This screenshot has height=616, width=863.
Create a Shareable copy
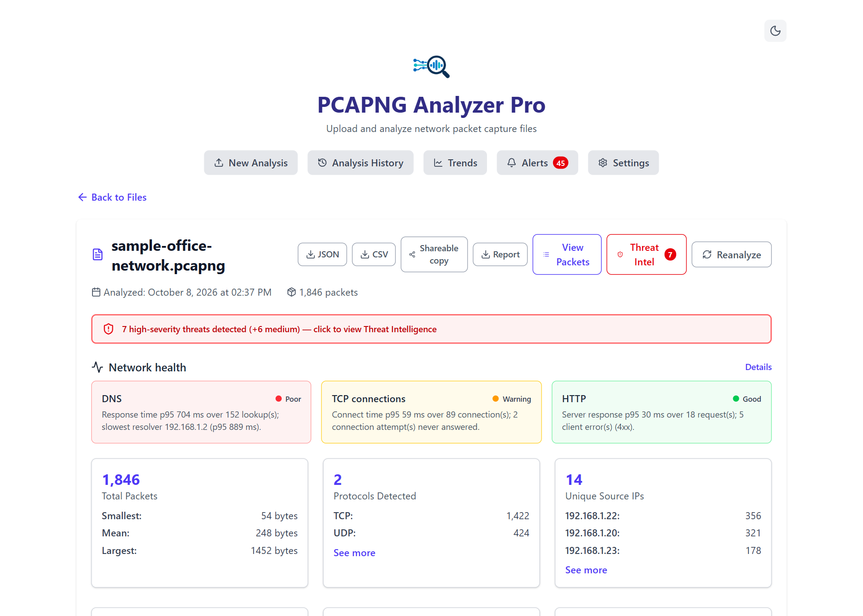(x=434, y=254)
